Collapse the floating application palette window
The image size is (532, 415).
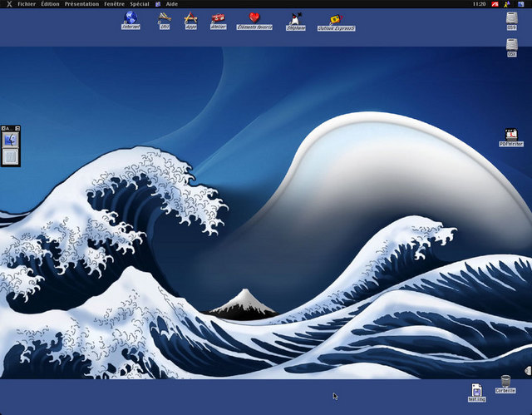coord(17,128)
